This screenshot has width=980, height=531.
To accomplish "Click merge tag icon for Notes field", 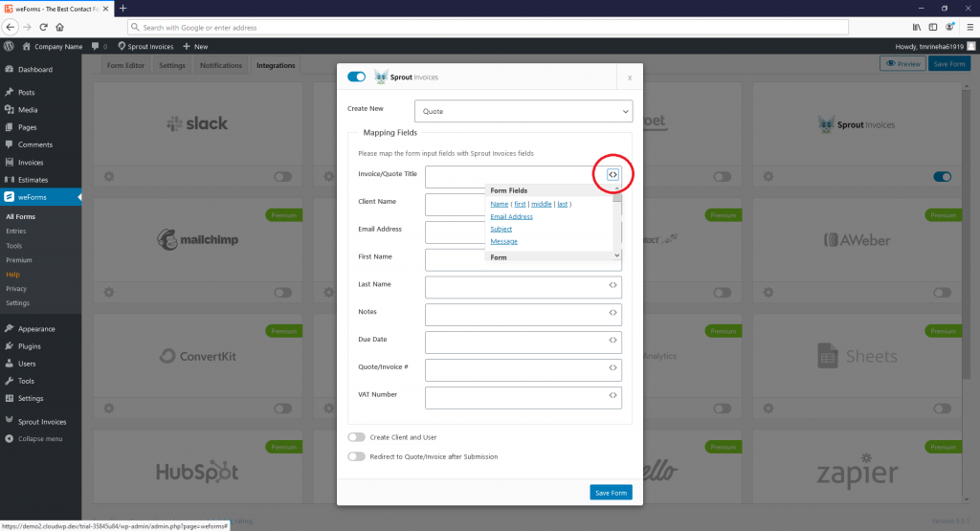I will click(612, 312).
